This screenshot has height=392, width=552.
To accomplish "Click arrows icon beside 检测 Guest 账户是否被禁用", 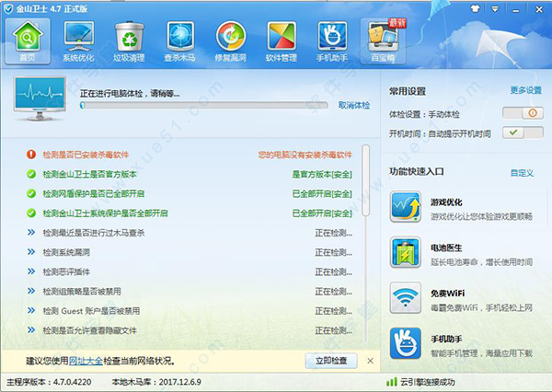I will click(x=31, y=311).
